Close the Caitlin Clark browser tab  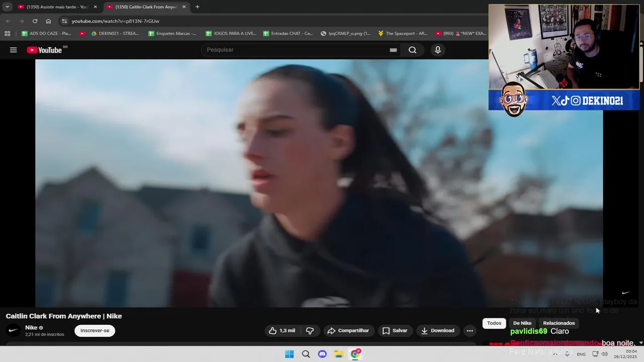184,7
